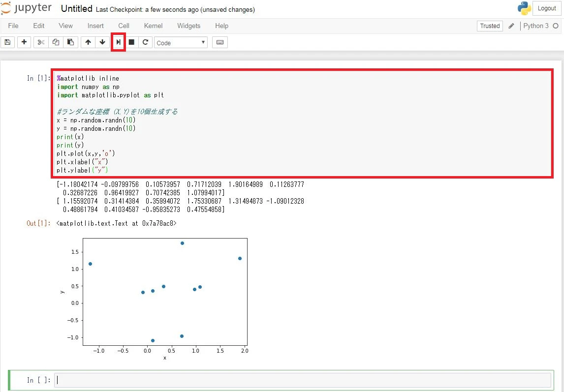Open the Help menu
This screenshot has height=392, width=564.
point(221,26)
